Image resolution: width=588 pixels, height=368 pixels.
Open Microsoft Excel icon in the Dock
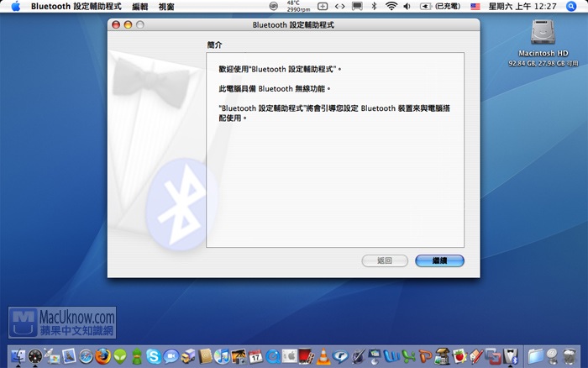point(408,356)
